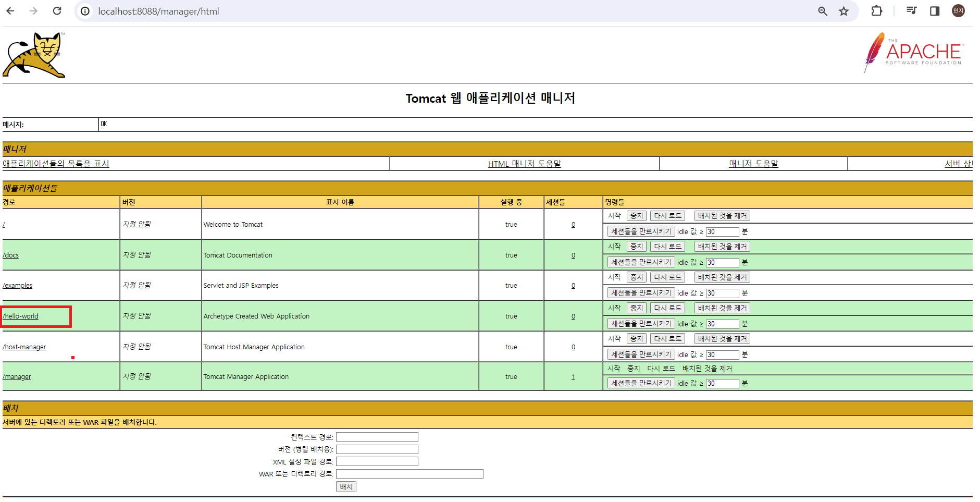Open the /docs application link
The image size is (980, 502).
coord(10,255)
